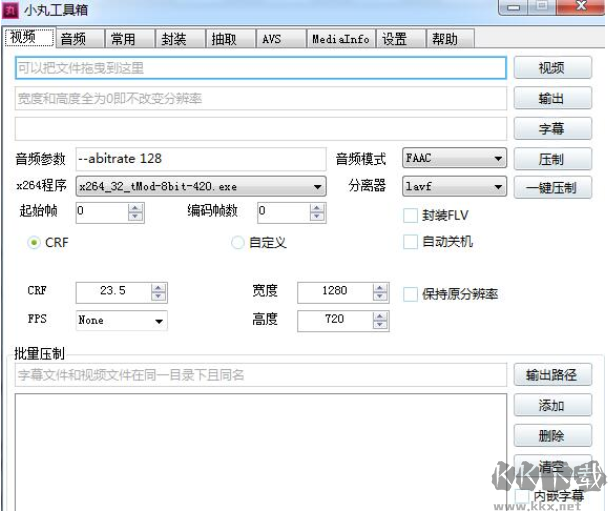This screenshot has height=513, width=608.
Task: Click the 输出路径 button
Action: point(553,375)
